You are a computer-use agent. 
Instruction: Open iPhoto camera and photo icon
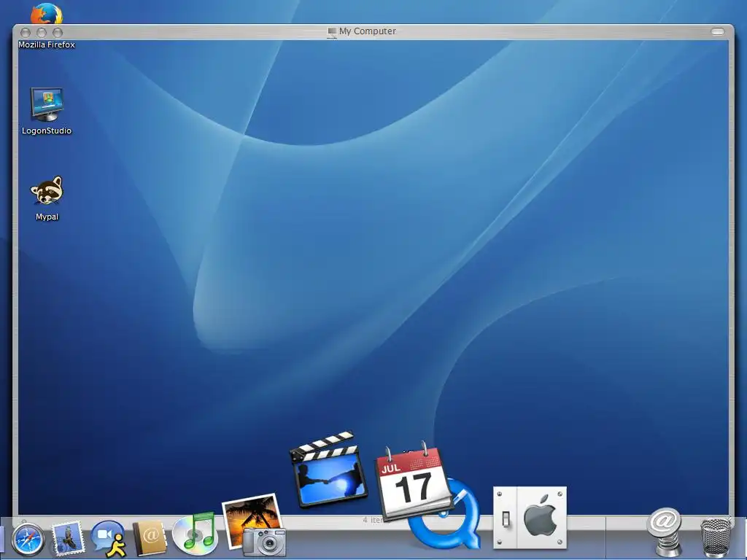(x=255, y=525)
